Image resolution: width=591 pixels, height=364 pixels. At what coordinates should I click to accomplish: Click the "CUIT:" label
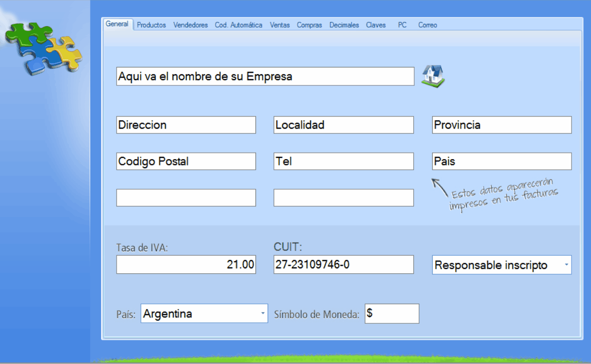288,247
